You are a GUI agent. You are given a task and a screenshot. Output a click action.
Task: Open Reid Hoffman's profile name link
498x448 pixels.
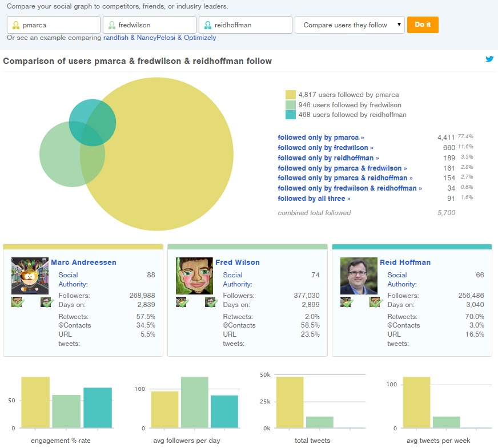[x=405, y=262]
